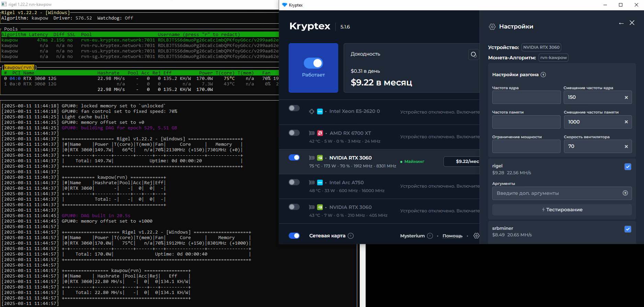Click the Частота ядра input field
The height and width of the screenshot is (307, 644).
click(x=526, y=97)
